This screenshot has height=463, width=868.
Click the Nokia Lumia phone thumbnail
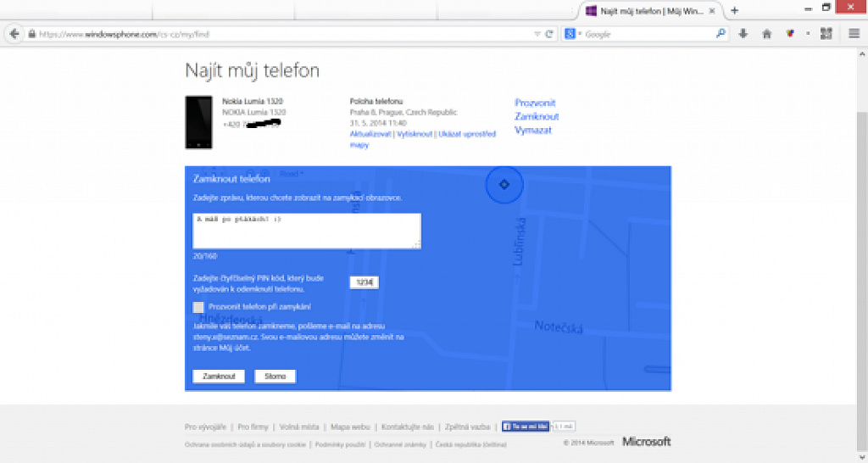click(198, 122)
